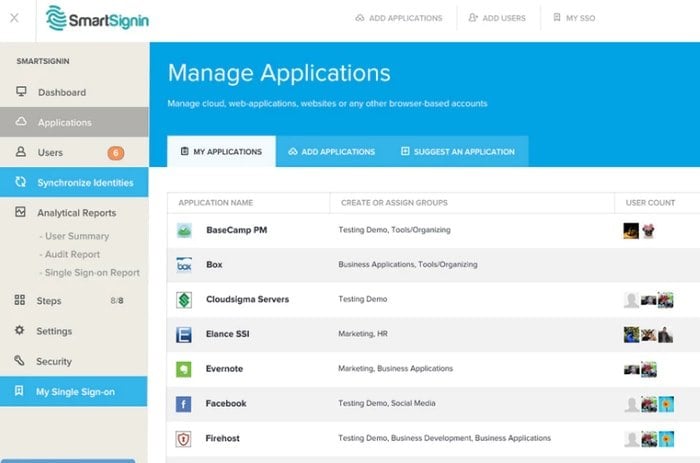
Task: Click the Cloudsigma Servers app icon
Action: pos(184,300)
